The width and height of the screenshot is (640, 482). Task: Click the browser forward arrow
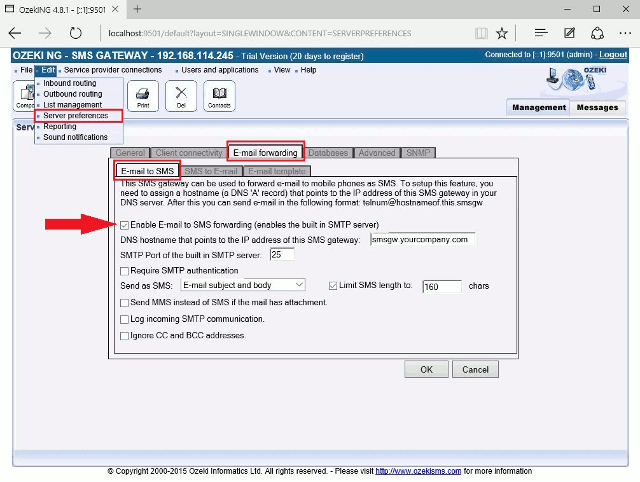tap(45, 33)
